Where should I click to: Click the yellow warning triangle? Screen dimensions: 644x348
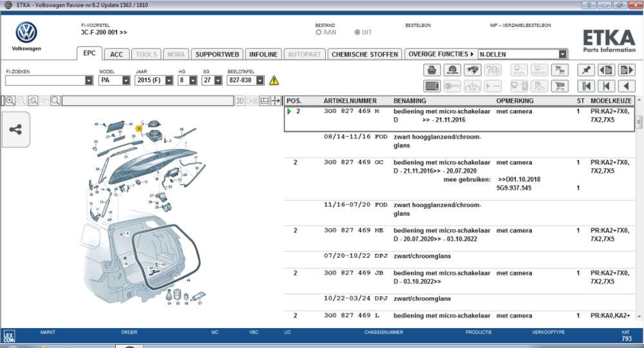coord(274,81)
